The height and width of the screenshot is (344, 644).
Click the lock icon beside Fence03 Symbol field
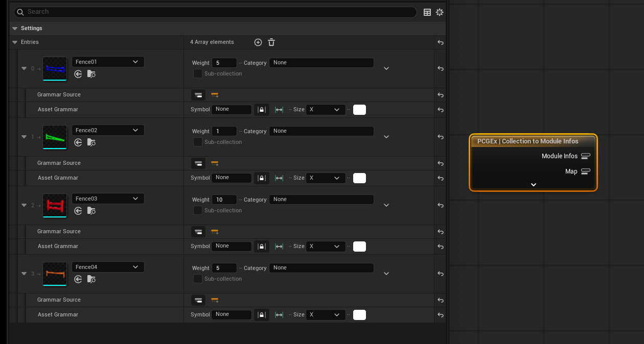pos(262,247)
